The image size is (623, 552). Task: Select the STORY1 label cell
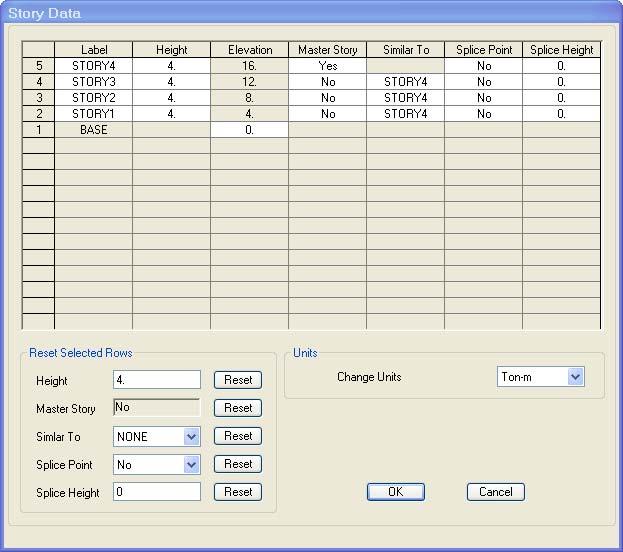coord(94,114)
